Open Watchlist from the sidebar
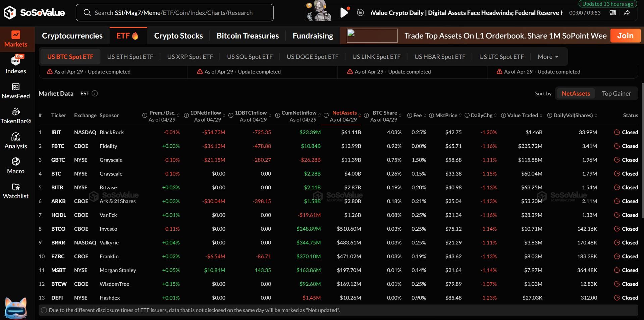Viewport: 644px width, 320px height. pos(15,191)
